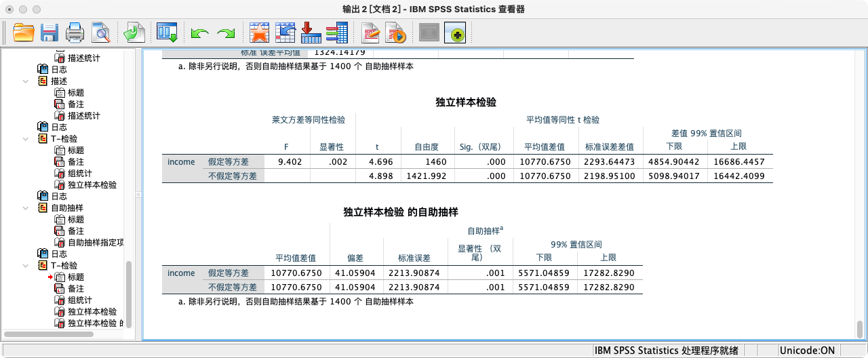Click the upper bound cell 16686.4457
This screenshot has width=868, height=358.
(x=738, y=161)
